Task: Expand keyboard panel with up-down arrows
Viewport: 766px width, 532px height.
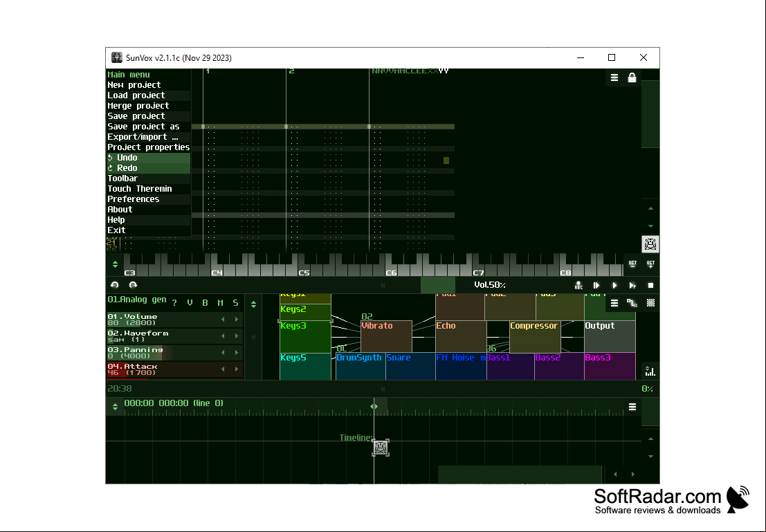Action: (x=115, y=264)
